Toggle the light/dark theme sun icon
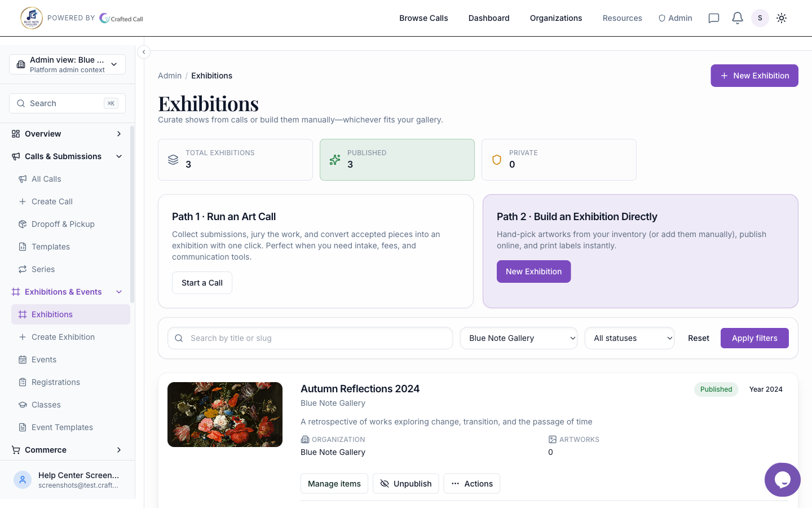The image size is (812, 508). [782, 18]
